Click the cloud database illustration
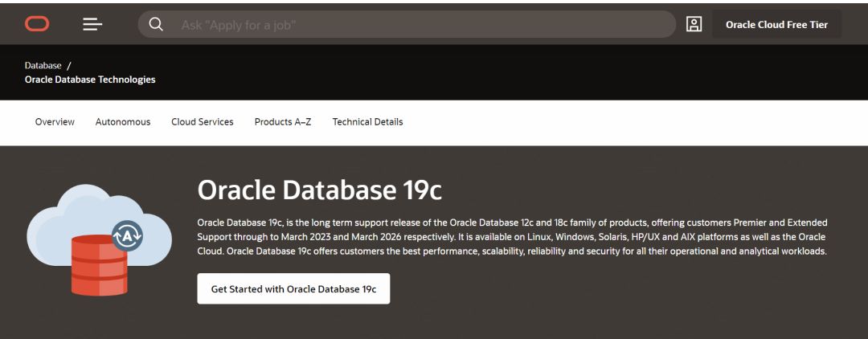Viewport: 868px width, 339px height. point(99,239)
